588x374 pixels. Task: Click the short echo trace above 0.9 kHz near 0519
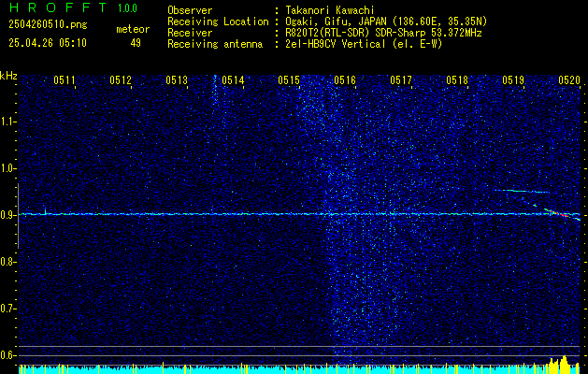522,192
